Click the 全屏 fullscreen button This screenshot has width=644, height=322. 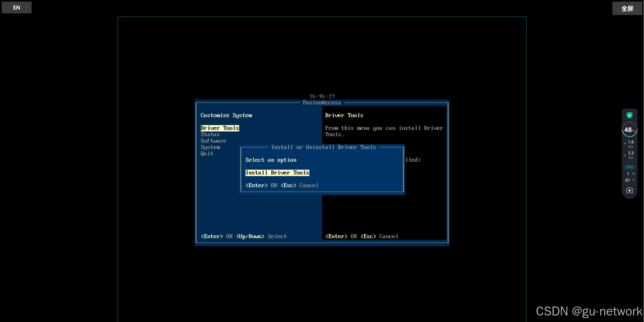[627, 8]
